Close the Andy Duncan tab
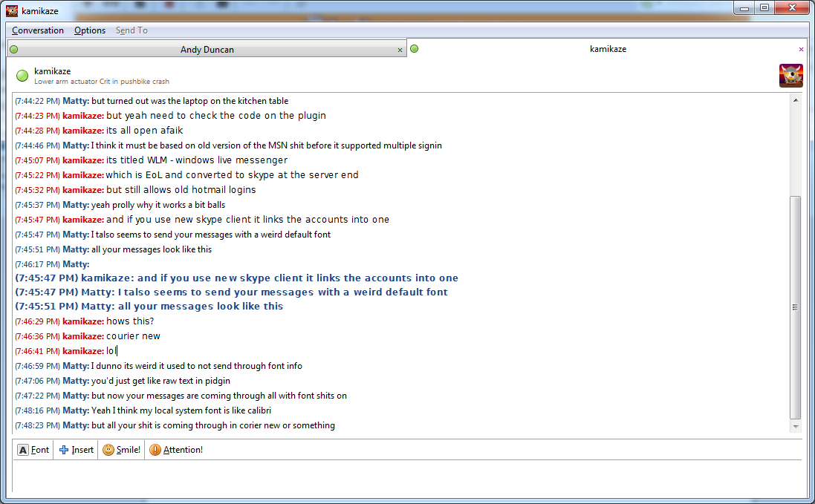 pyautogui.click(x=400, y=50)
